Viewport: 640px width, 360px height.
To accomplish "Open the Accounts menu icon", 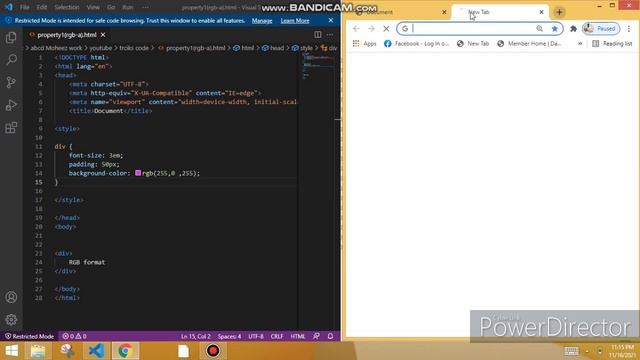I will coord(11,297).
